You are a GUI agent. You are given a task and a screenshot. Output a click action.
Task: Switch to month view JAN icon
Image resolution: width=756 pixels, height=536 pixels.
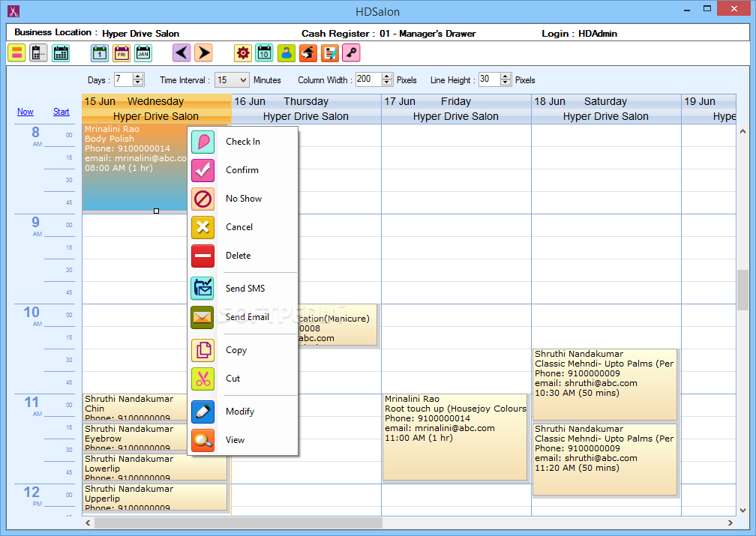click(x=143, y=53)
